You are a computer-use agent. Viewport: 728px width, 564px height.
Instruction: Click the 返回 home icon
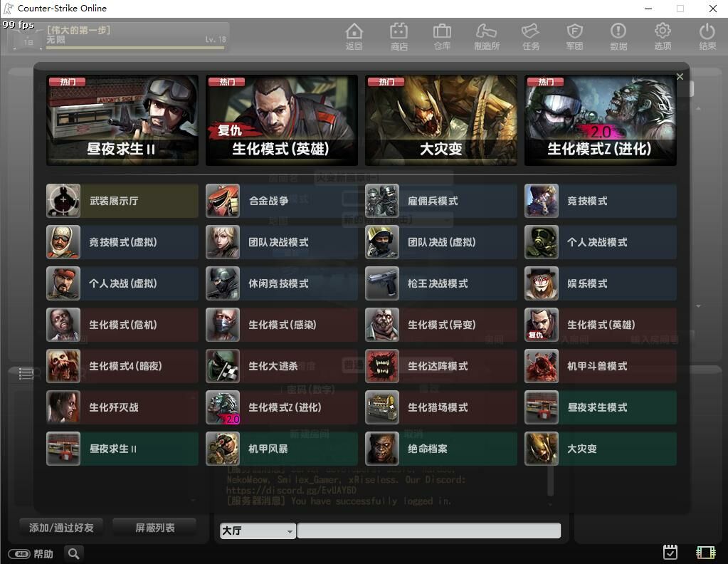click(354, 36)
